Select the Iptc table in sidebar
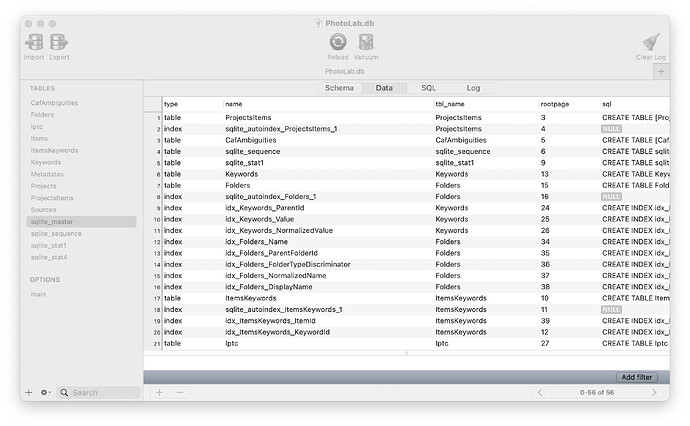This screenshot has width=690, height=426. point(37,127)
